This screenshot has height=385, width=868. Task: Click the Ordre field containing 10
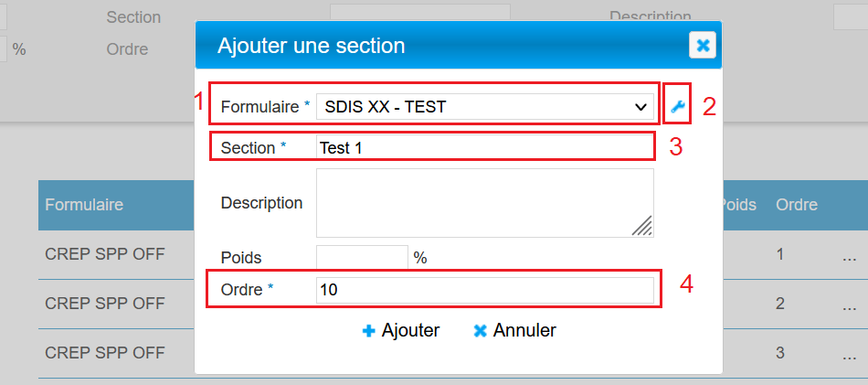click(484, 290)
